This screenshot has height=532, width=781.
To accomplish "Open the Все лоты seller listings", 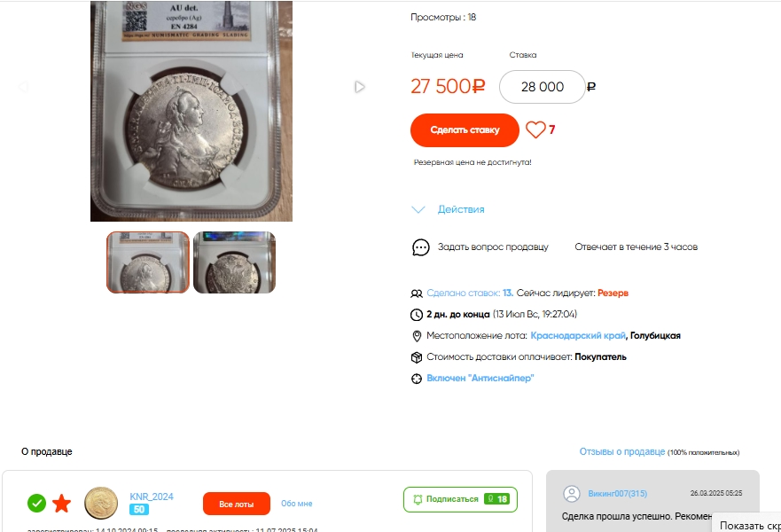I will (237, 504).
